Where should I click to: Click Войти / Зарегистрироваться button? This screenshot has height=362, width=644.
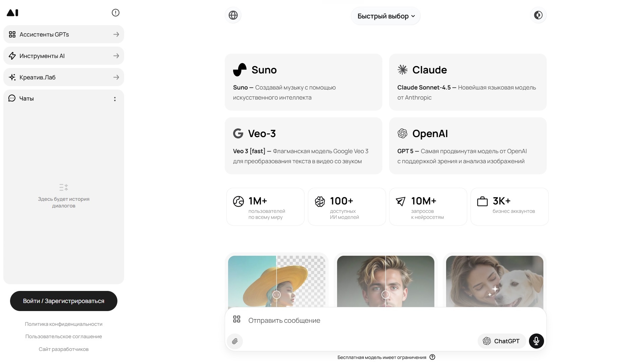point(64,301)
